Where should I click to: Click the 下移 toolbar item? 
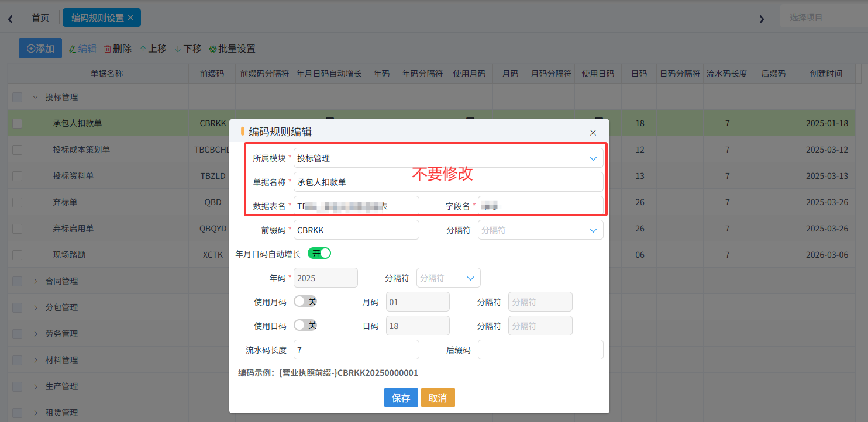tap(188, 49)
